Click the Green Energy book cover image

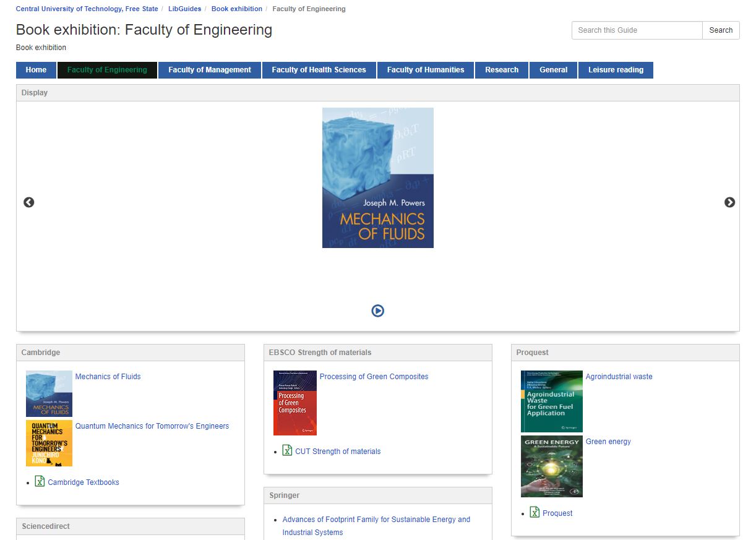551,466
